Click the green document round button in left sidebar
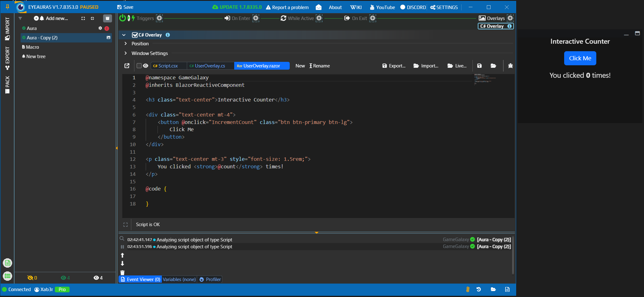This screenshot has height=297, width=644. [7, 263]
